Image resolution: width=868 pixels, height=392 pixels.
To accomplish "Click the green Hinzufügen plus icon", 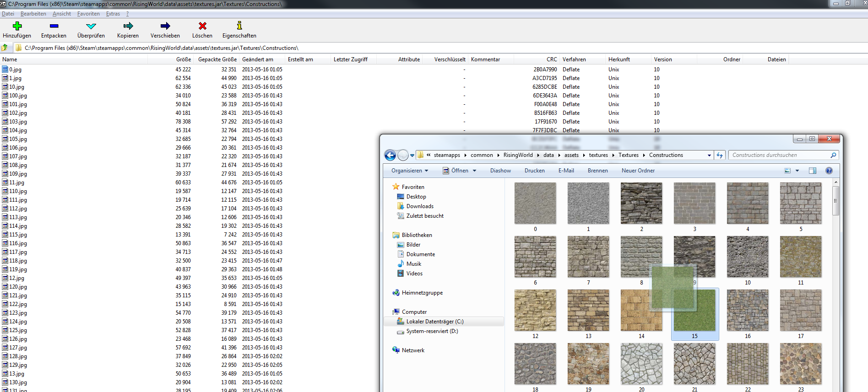I will click(x=17, y=26).
